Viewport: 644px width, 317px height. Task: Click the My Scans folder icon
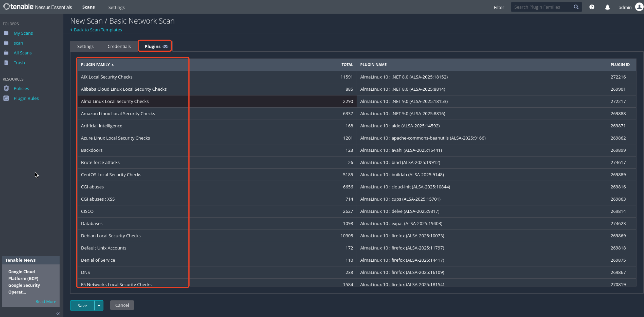coord(6,33)
